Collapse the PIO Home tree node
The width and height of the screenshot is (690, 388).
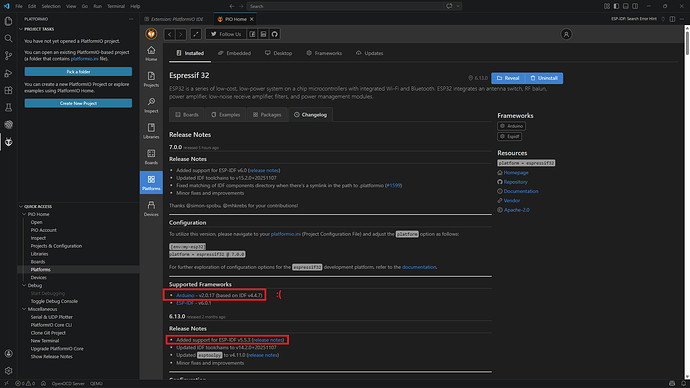coord(24,214)
